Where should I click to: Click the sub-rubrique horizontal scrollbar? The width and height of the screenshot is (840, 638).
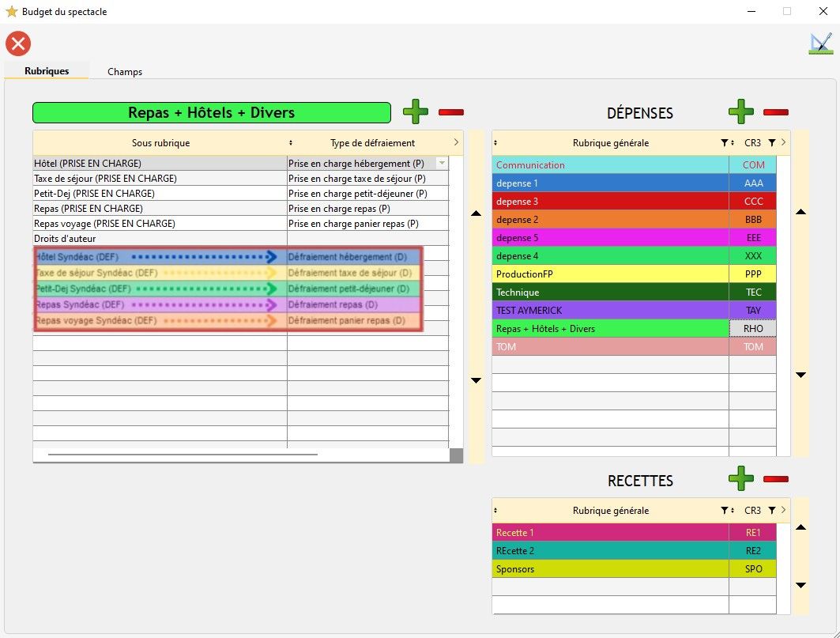[x=182, y=455]
